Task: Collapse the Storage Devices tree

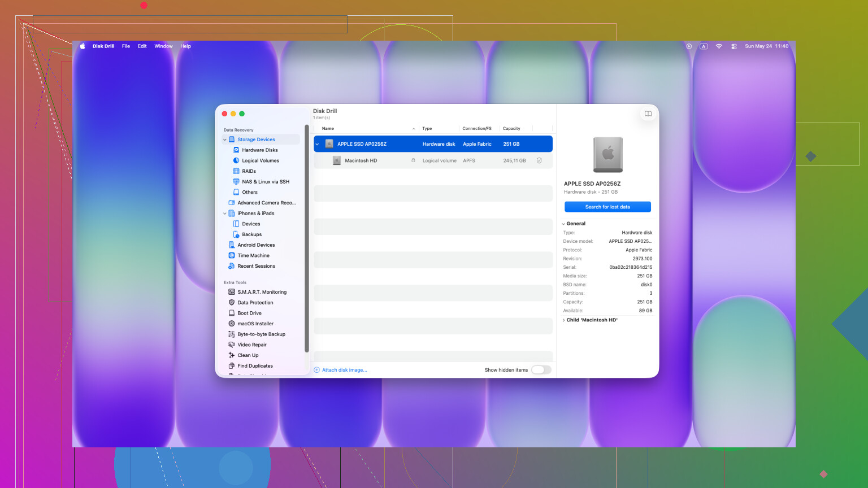Action: pos(225,140)
